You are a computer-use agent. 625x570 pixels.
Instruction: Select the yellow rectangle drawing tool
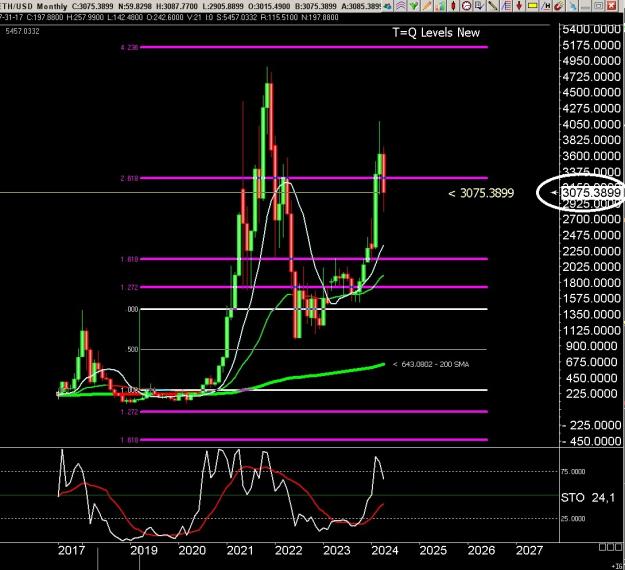[x=533, y=6]
